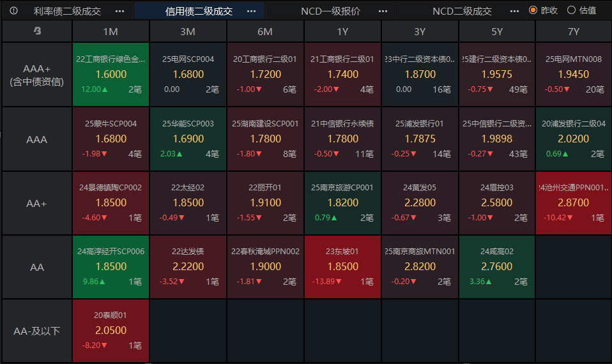612x364 pixels.
Task: Open the NCD二级成交 tab
Action: coord(462,11)
